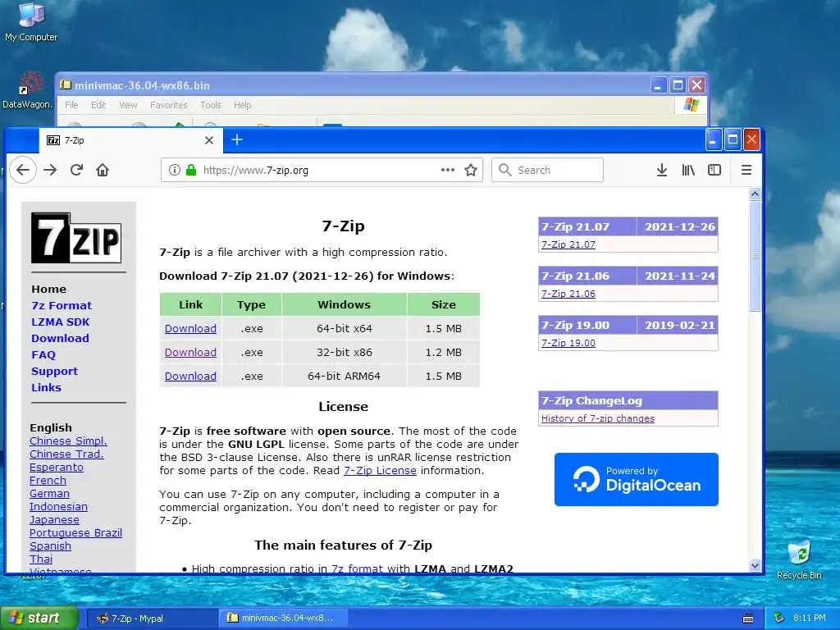Go back using browser back arrow

(22, 171)
